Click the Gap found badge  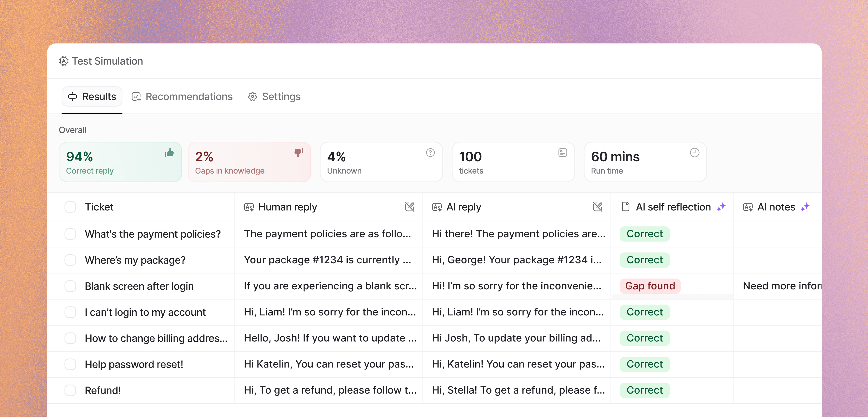coord(650,286)
